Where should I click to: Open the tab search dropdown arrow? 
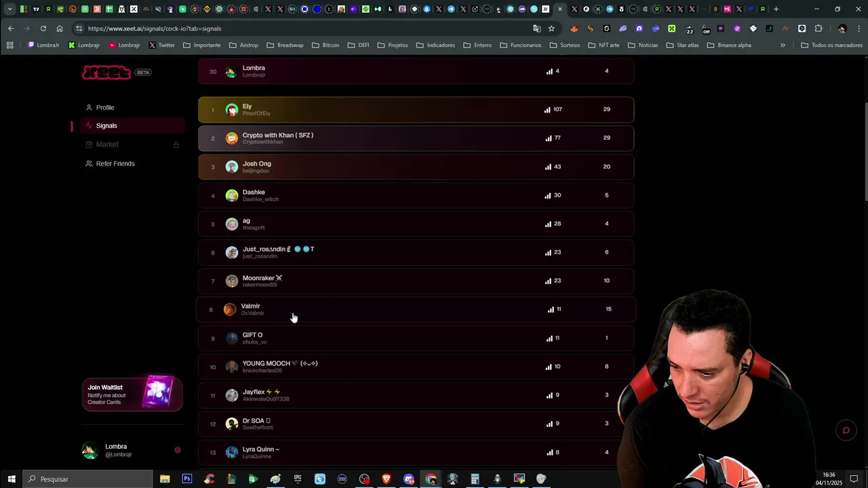(9, 9)
